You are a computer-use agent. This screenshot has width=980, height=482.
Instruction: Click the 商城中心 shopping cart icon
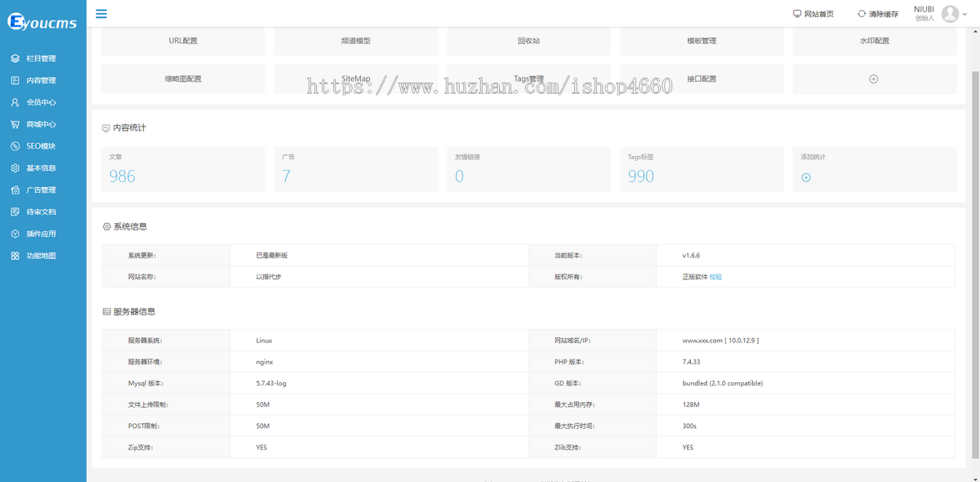click(15, 125)
